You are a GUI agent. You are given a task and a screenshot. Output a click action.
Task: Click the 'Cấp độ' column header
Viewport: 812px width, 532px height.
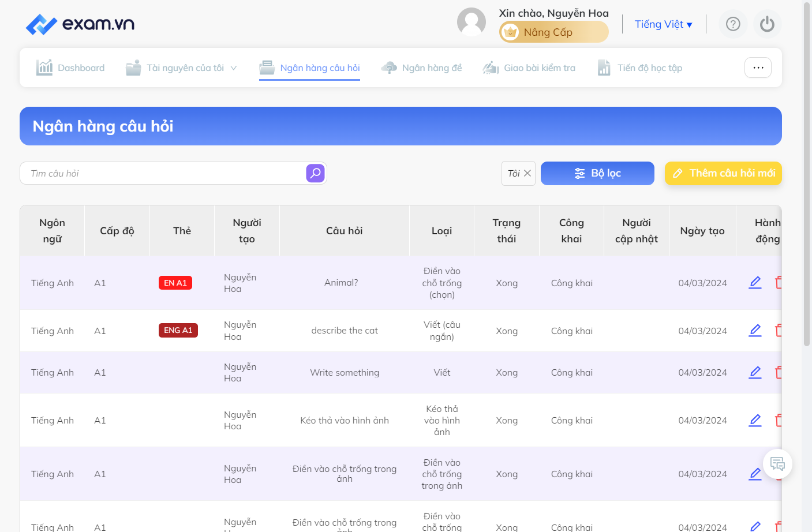pyautogui.click(x=117, y=231)
